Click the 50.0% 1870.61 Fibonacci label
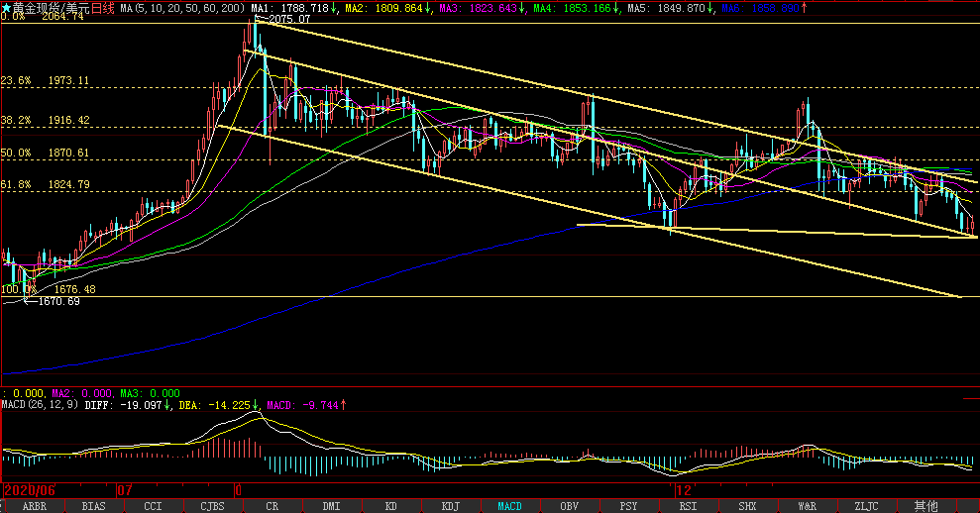Screen dimensions: 980x513 tap(45, 153)
